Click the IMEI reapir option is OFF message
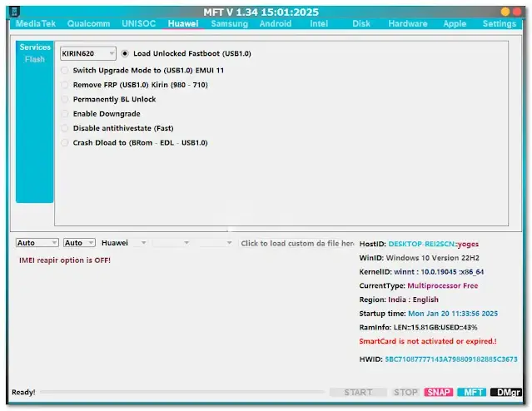532x411 pixels. 65,260
